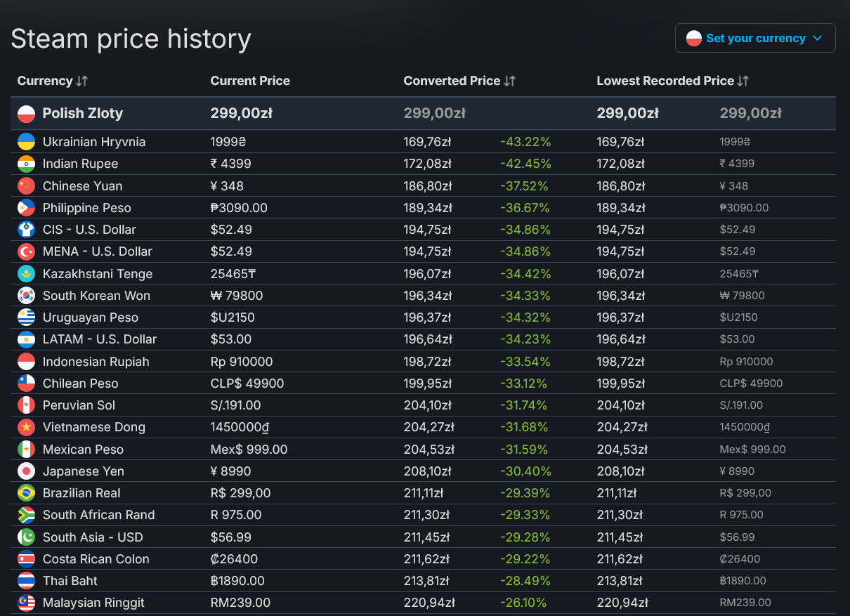Click the Ukrainian flag icon

point(26,142)
